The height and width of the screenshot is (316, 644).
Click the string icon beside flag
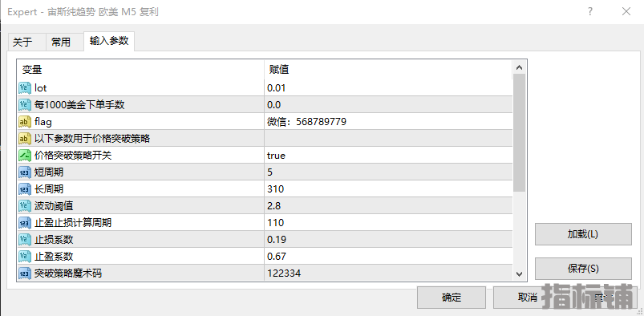point(25,122)
